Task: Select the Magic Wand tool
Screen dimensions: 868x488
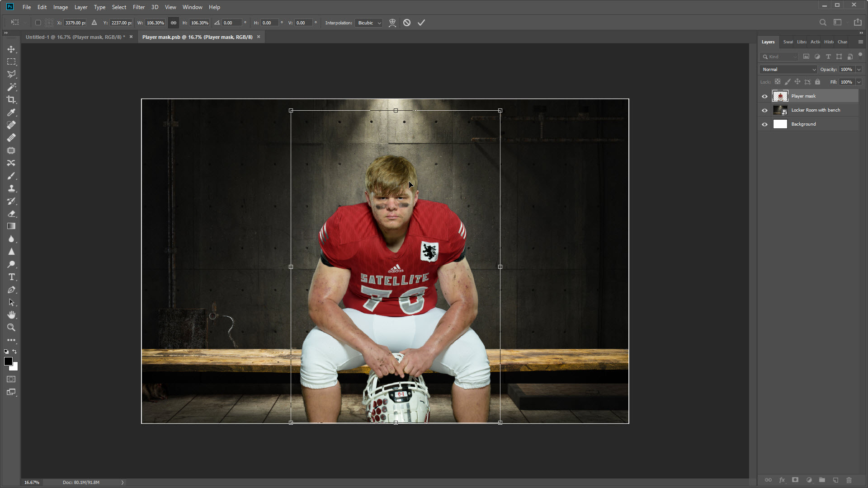Action: click(11, 87)
